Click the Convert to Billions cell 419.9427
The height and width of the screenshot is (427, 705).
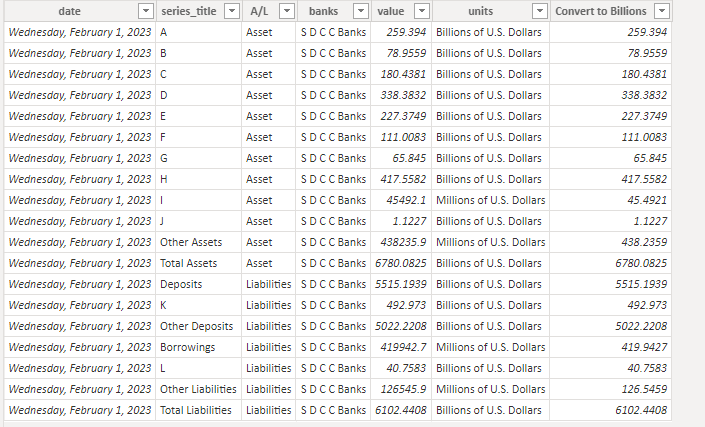tap(611, 347)
